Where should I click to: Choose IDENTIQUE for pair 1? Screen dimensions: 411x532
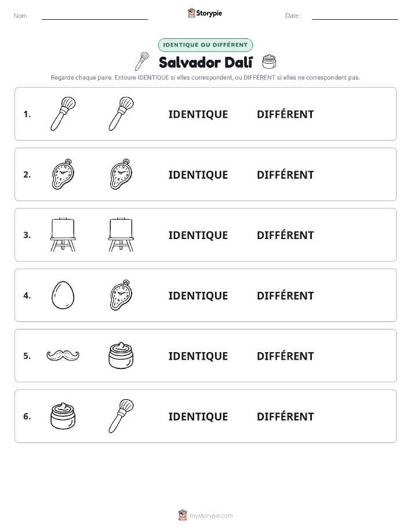point(198,114)
